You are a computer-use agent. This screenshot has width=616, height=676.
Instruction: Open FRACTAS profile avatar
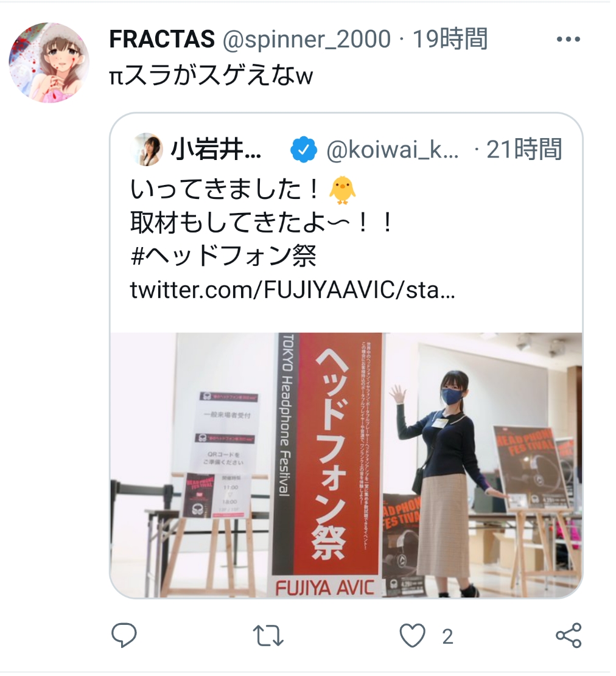(49, 63)
